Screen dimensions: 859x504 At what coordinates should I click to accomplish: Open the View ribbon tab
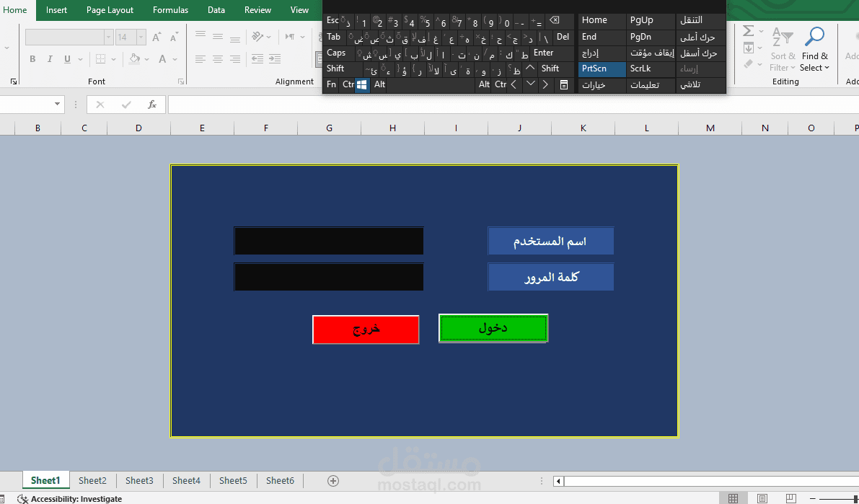299,10
